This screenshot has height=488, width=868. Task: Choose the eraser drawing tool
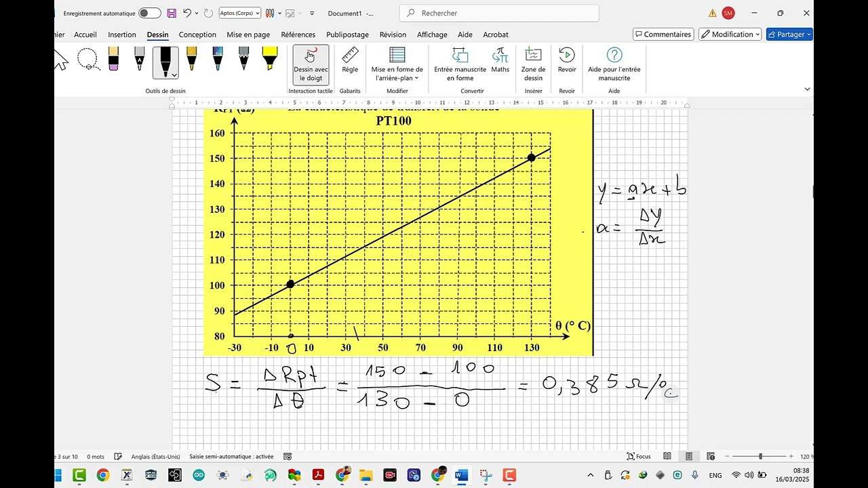click(x=113, y=59)
